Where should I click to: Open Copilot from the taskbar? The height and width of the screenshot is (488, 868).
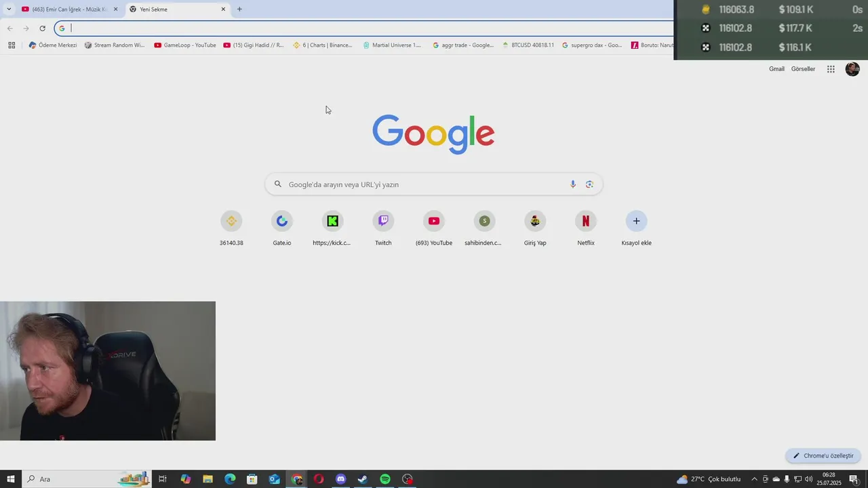pyautogui.click(x=186, y=479)
